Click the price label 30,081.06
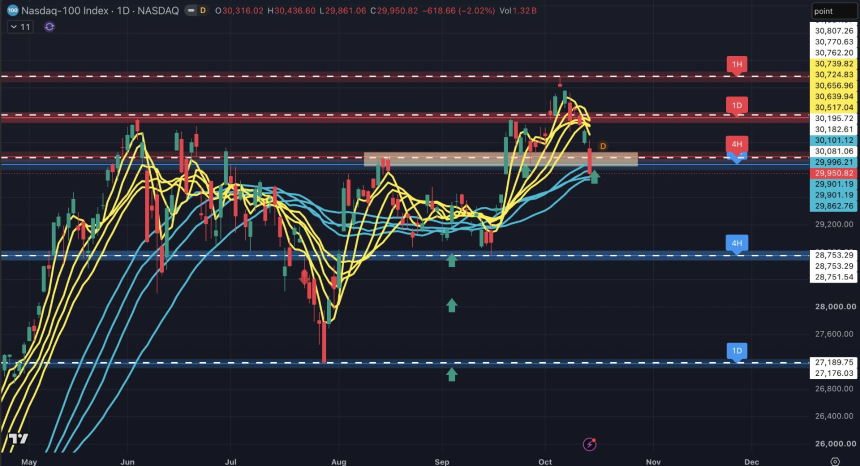This screenshot has height=466, width=860. 834,151
